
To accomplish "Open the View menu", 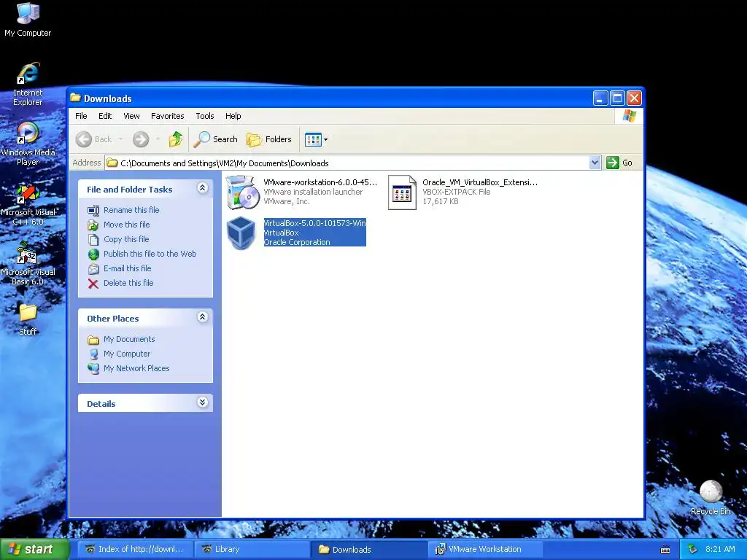I will [x=131, y=116].
